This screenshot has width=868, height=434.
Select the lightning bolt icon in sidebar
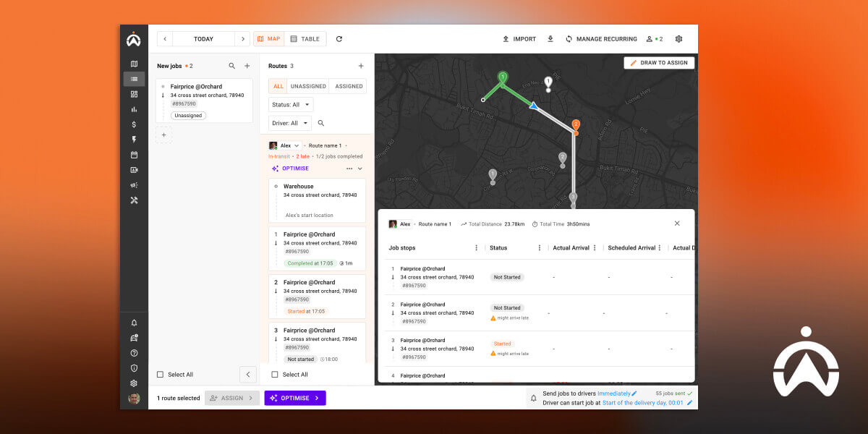pyautogui.click(x=134, y=140)
